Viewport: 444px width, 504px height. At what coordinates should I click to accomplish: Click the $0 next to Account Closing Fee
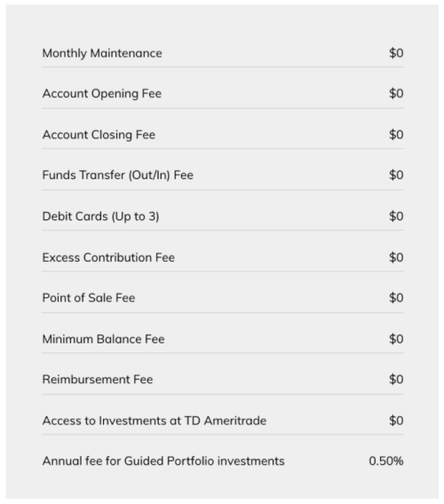pyautogui.click(x=396, y=135)
